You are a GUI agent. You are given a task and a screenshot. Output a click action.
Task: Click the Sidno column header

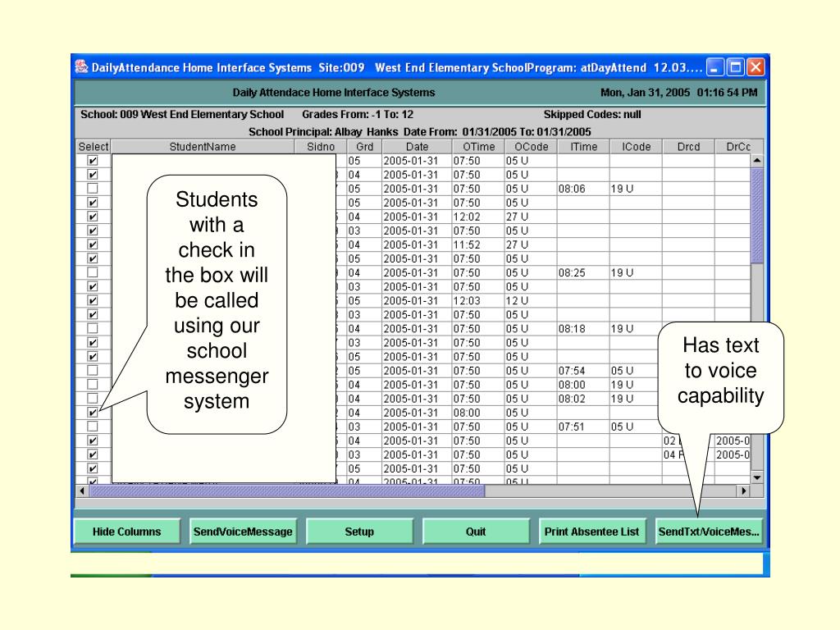click(x=321, y=147)
